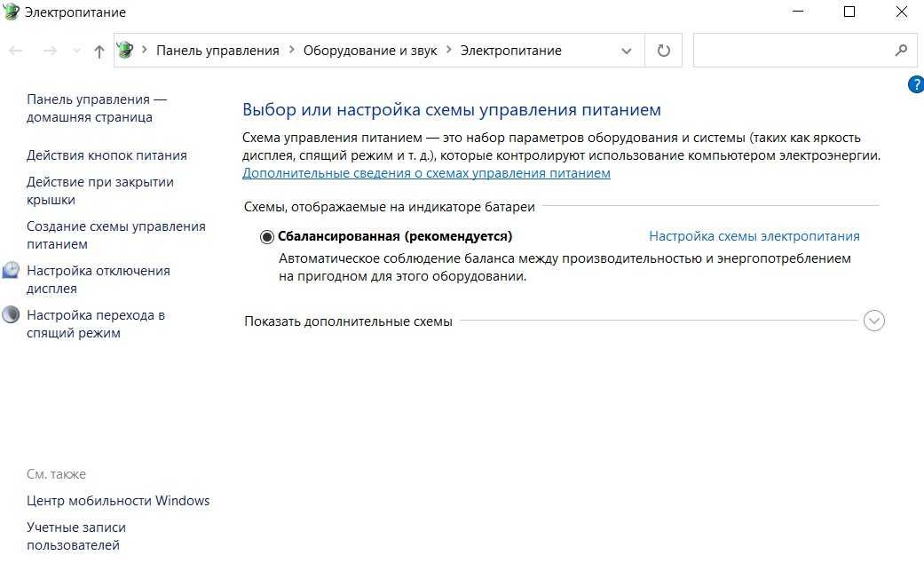Open Дополнительные сведения о схемах управления питанием
Image resolution: width=924 pixels, height=571 pixels.
click(x=426, y=173)
